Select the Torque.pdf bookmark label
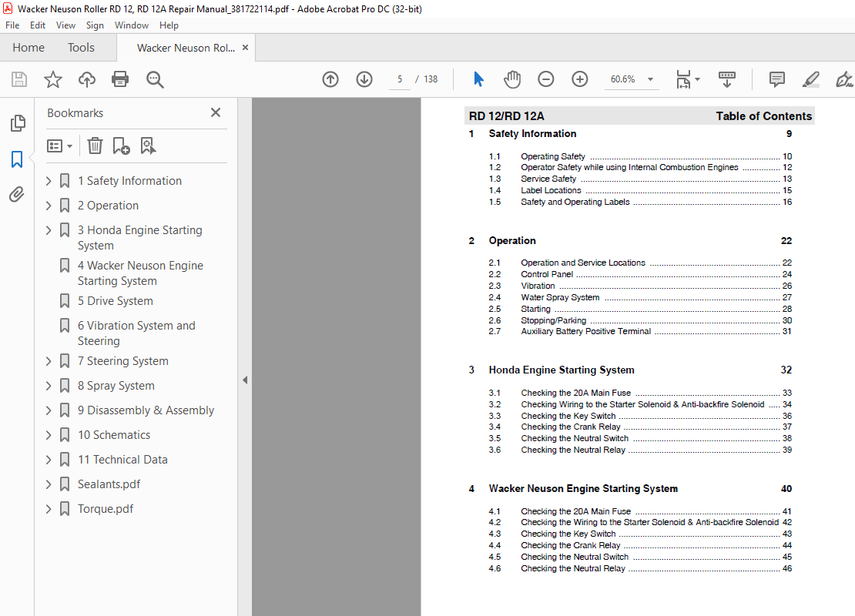855x616 pixels. coord(106,509)
